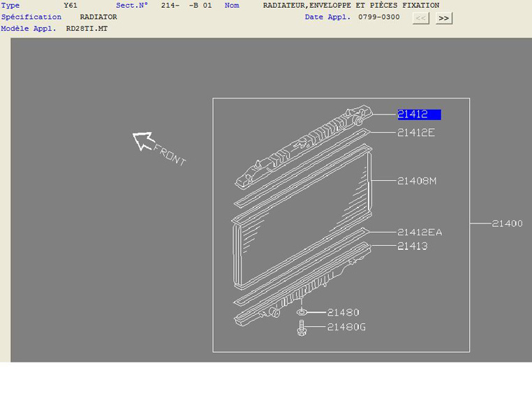The image size is (532, 419).
Task: Click the "0799-0300" date value
Action: point(379,17)
